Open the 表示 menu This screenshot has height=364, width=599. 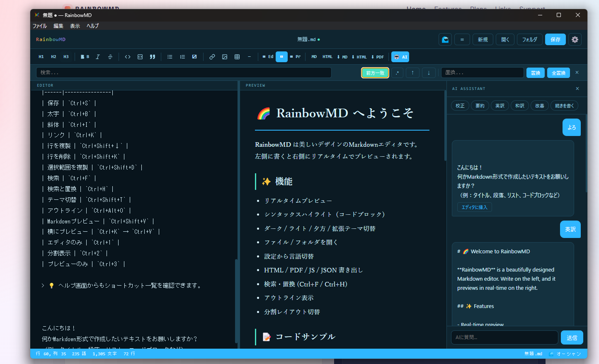[75, 26]
